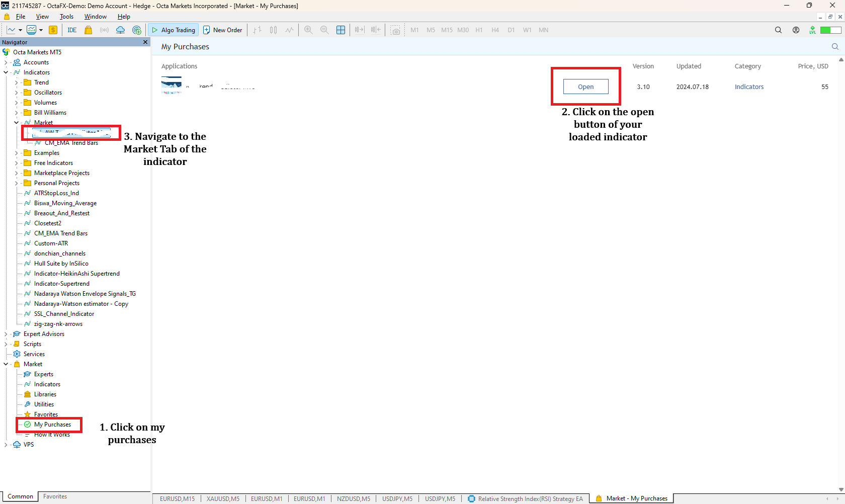Open the File menu
Screen dimensions: 845x504
click(21, 17)
